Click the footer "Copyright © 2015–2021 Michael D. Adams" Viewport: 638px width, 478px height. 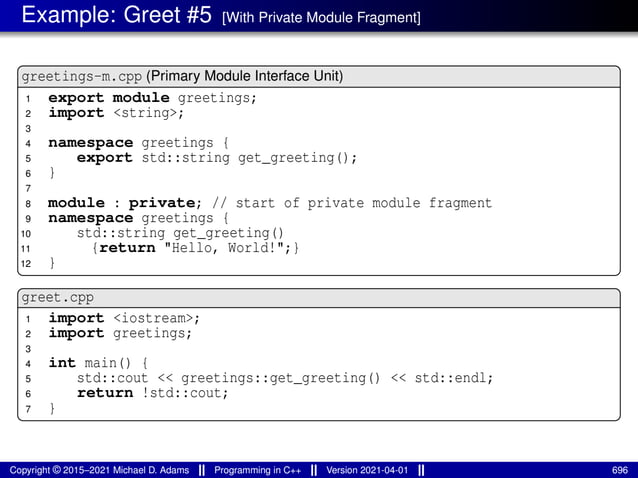coord(99,470)
